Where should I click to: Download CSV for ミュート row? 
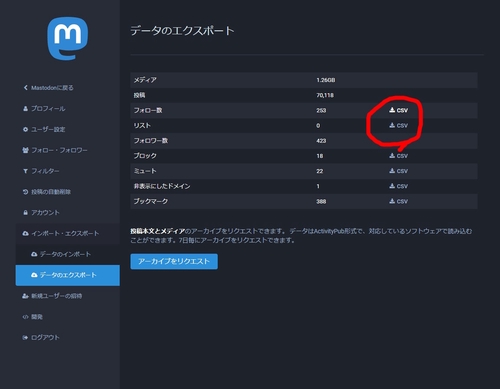coord(398,171)
